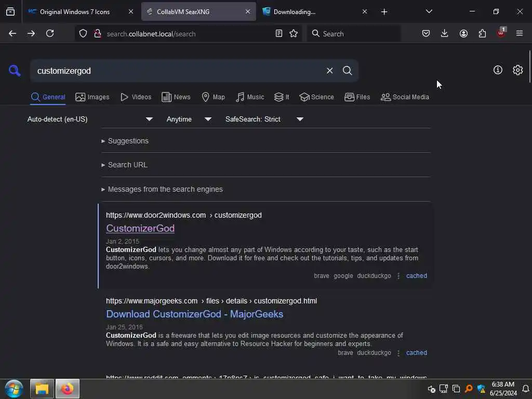532x399 pixels.
Task: Click the uBlock Origin extension icon
Action: (x=501, y=33)
